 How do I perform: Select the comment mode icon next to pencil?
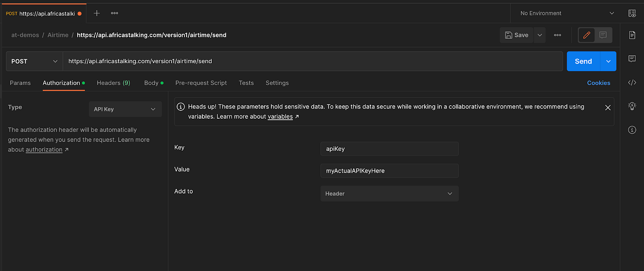point(603,35)
